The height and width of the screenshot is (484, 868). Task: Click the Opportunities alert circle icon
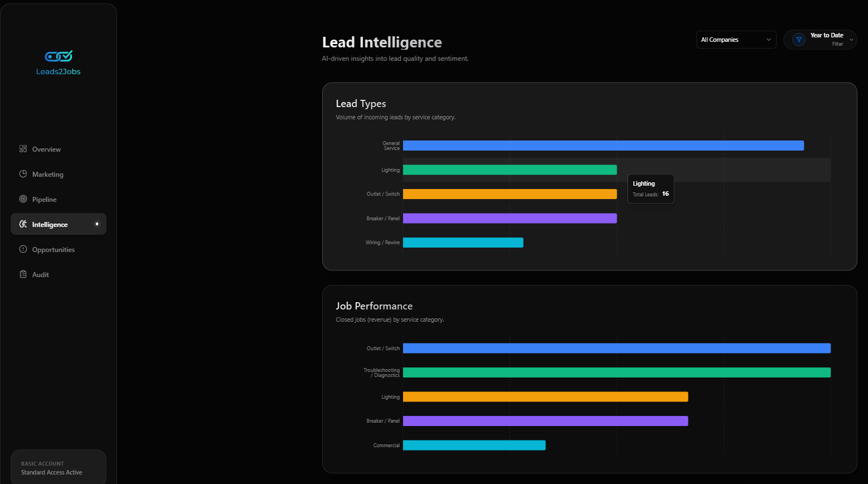pyautogui.click(x=23, y=249)
